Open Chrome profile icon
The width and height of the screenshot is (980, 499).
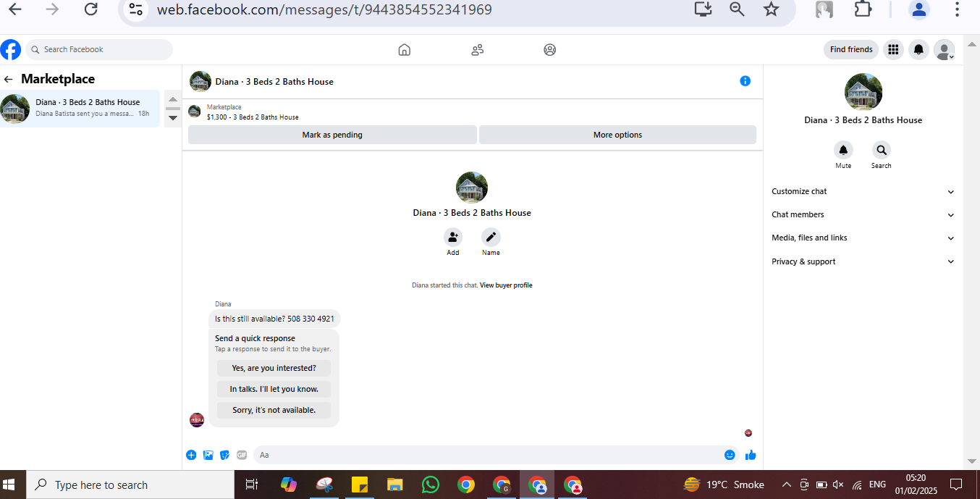pos(919,9)
